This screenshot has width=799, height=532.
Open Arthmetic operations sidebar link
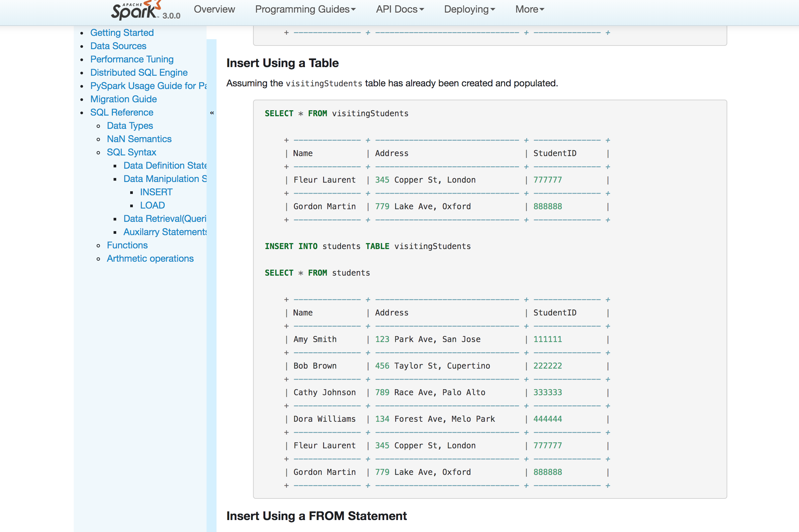coord(150,259)
